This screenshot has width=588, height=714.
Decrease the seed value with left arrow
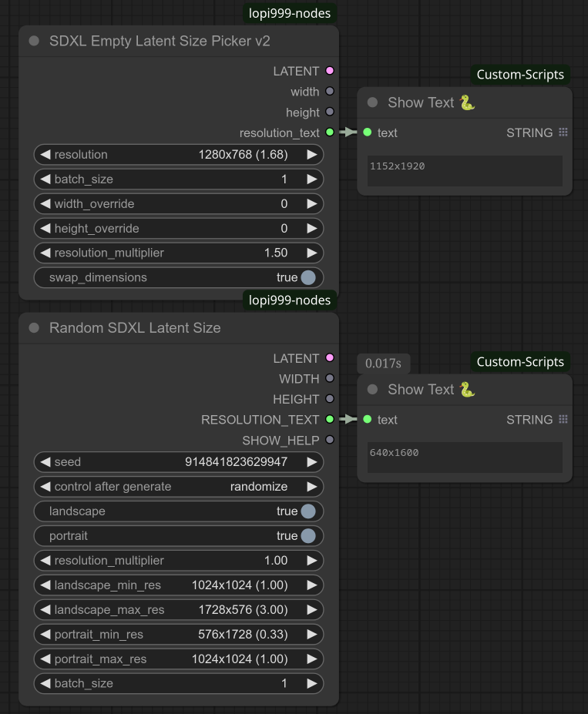click(45, 462)
